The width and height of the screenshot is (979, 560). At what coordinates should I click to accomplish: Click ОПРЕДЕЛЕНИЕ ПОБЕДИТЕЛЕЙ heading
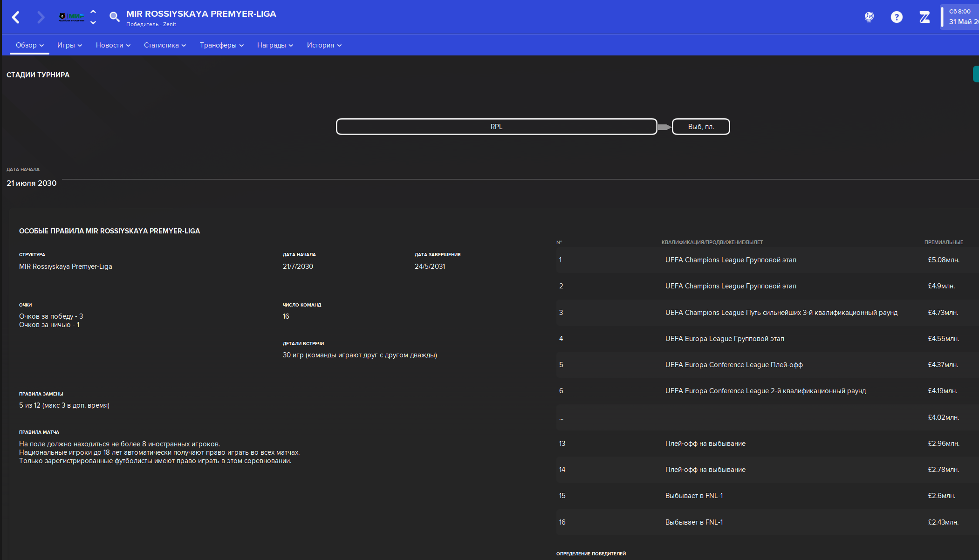(591, 554)
